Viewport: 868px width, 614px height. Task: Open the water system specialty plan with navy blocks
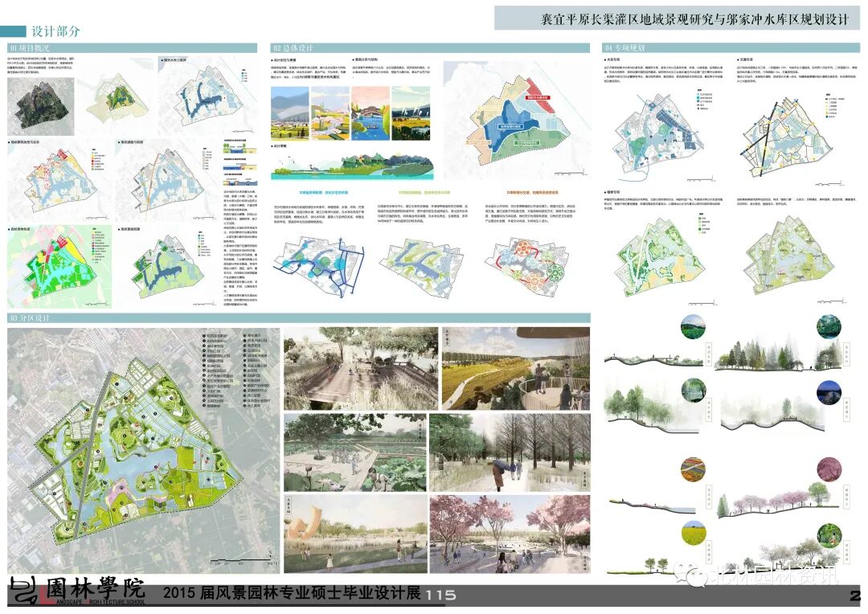(x=659, y=138)
